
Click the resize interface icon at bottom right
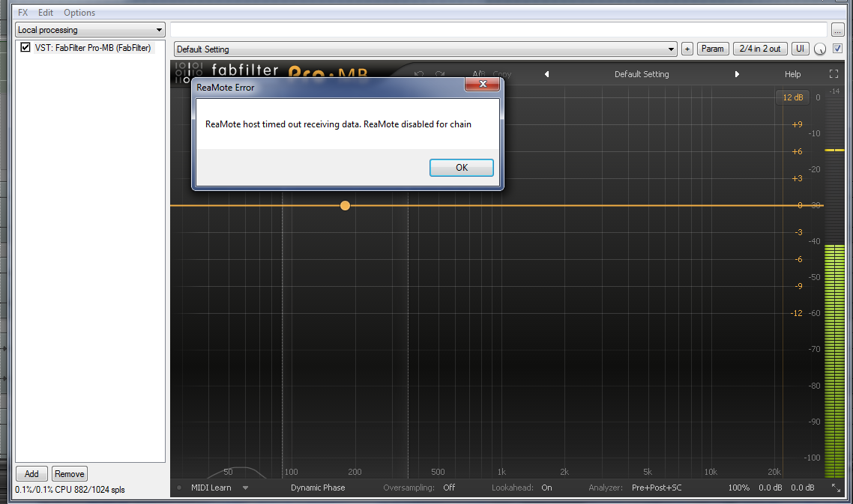tap(837, 488)
